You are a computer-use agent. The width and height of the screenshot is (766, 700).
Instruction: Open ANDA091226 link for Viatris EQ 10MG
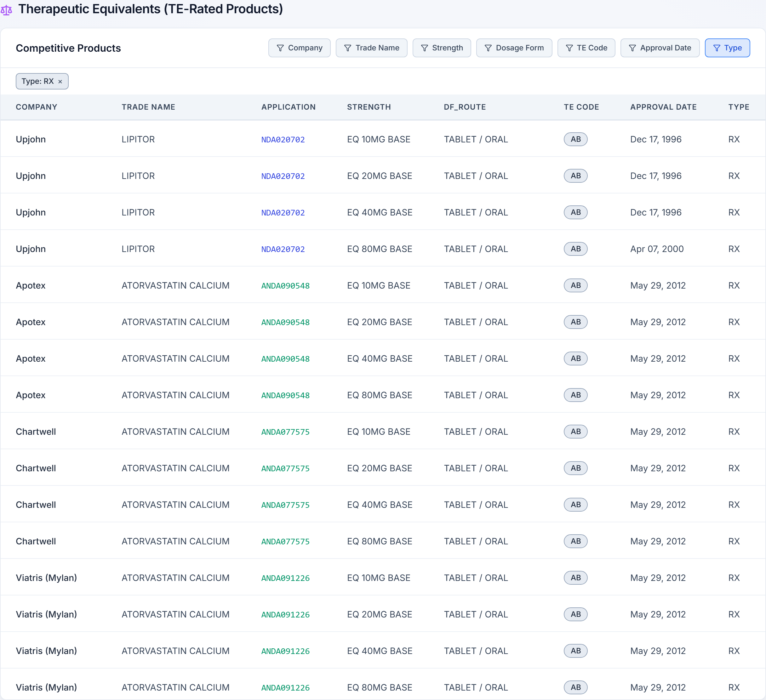click(x=285, y=578)
